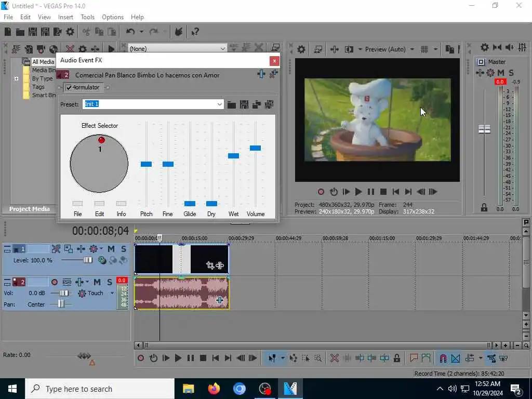Solo the Master bus
This screenshot has width=532, height=399.
pyautogui.click(x=511, y=73)
